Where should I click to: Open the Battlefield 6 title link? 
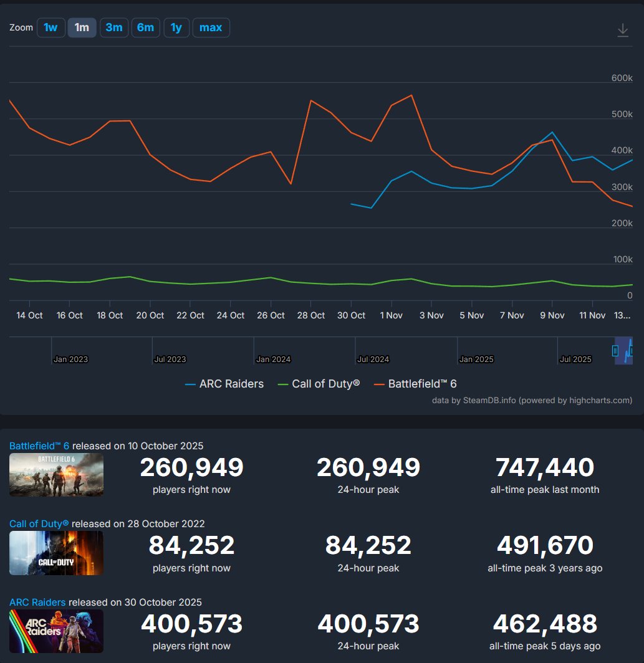(39, 446)
